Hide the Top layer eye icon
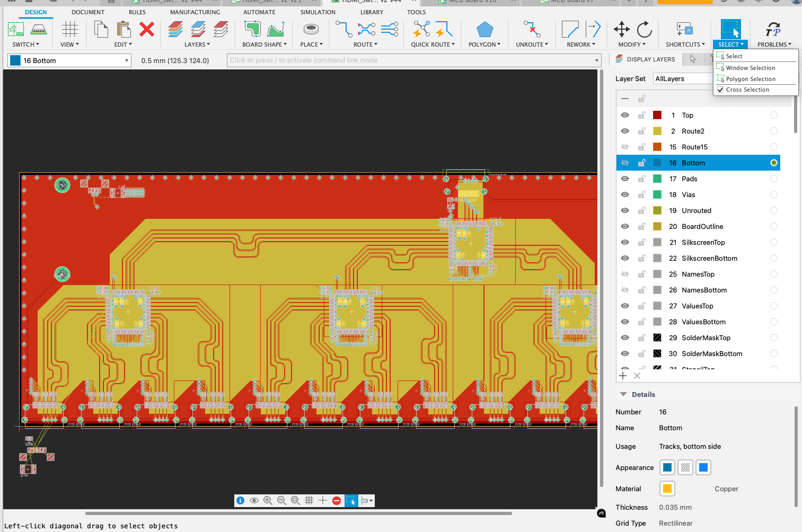Image resolution: width=802 pixels, height=532 pixels. (x=625, y=115)
